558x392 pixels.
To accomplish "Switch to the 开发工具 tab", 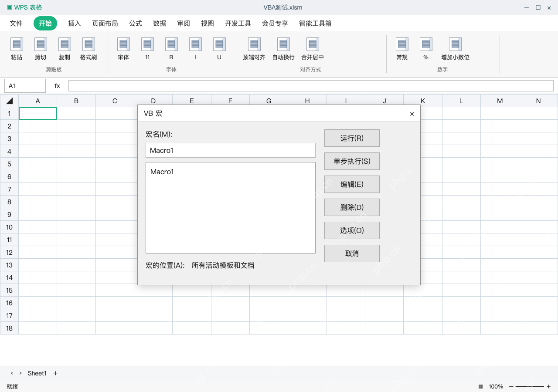I will pos(238,24).
